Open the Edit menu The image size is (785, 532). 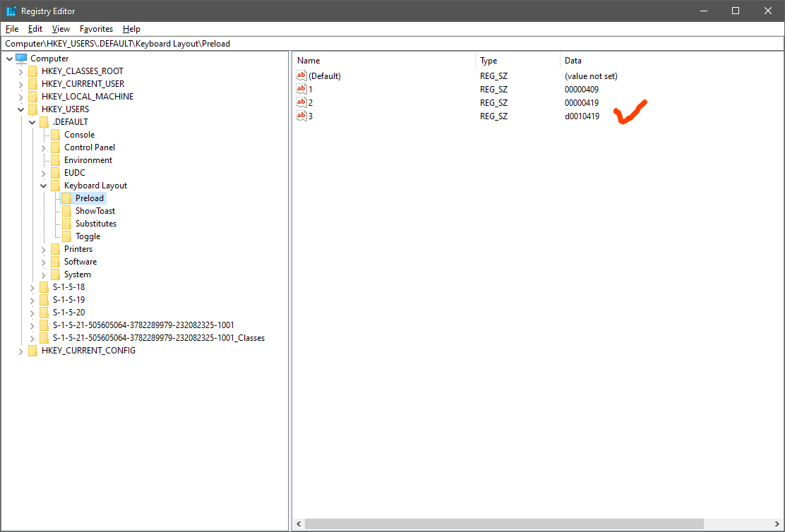click(35, 29)
